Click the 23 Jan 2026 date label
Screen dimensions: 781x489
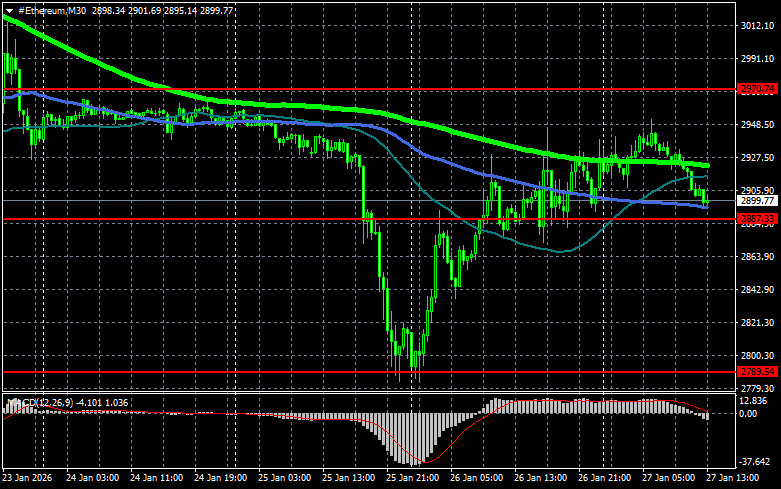pyautogui.click(x=27, y=478)
